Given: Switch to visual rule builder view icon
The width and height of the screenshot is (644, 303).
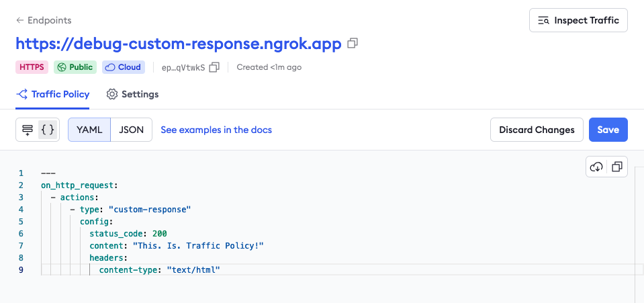Looking at the screenshot, I should click(28, 130).
